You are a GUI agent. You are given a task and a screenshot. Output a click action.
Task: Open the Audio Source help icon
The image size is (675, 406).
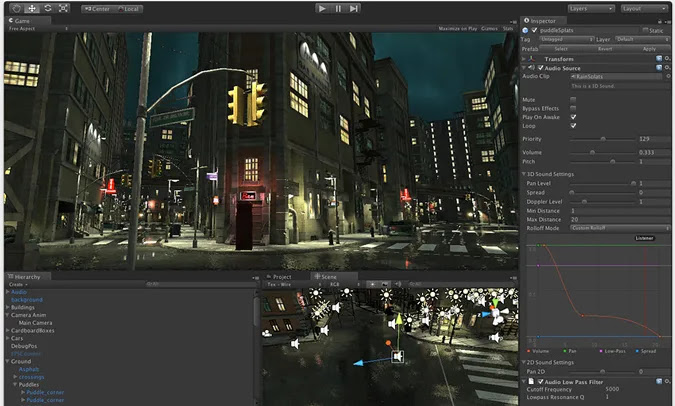click(659, 68)
